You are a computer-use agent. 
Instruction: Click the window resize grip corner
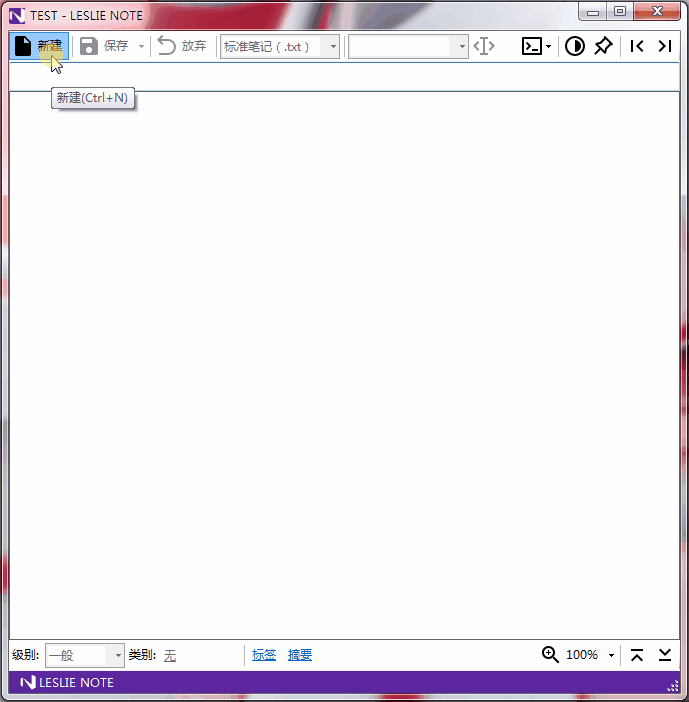tap(673, 686)
